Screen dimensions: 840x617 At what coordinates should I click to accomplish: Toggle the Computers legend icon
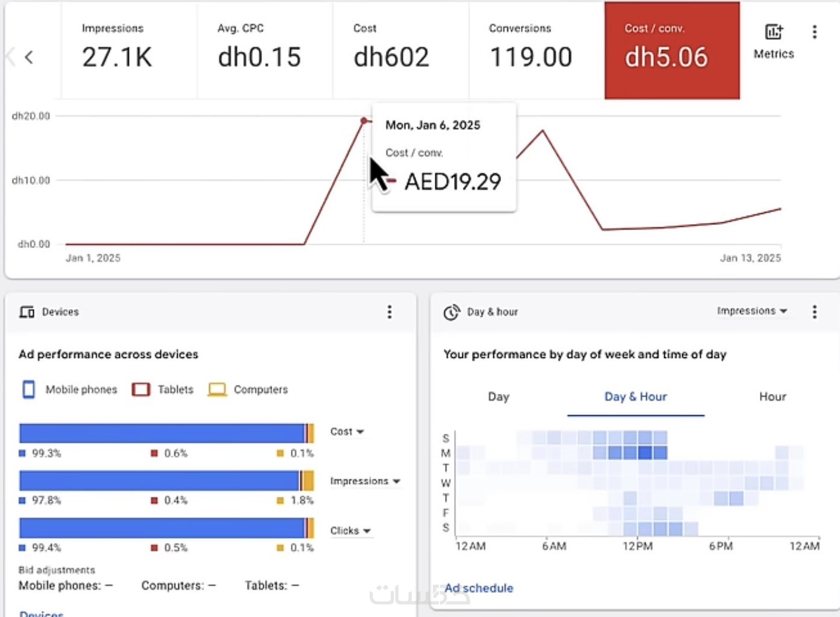(x=217, y=389)
